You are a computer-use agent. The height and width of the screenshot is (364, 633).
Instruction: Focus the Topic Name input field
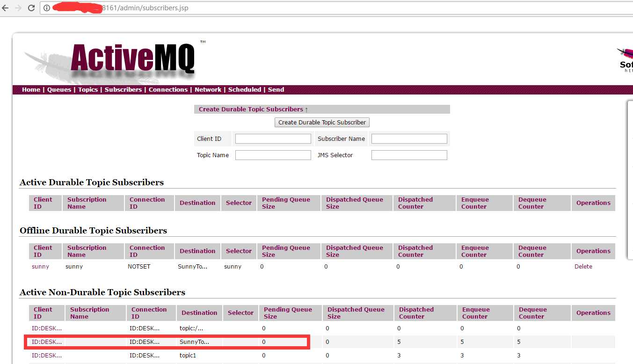[273, 155]
